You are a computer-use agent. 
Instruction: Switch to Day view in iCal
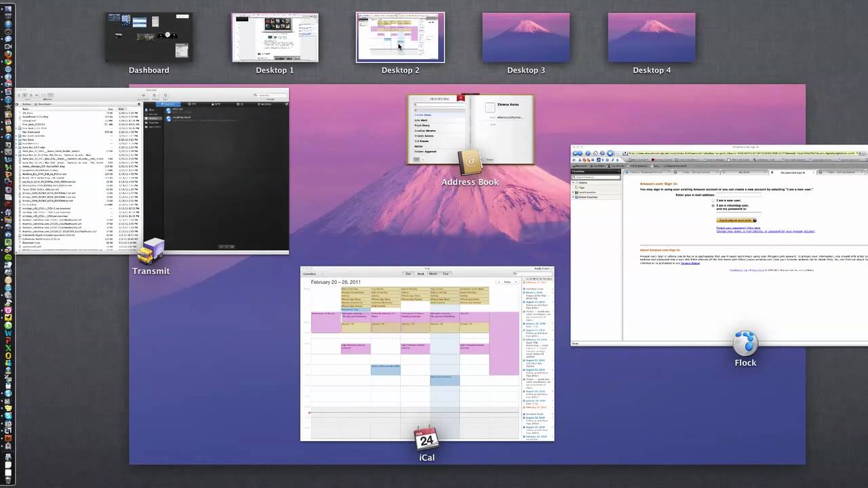408,274
